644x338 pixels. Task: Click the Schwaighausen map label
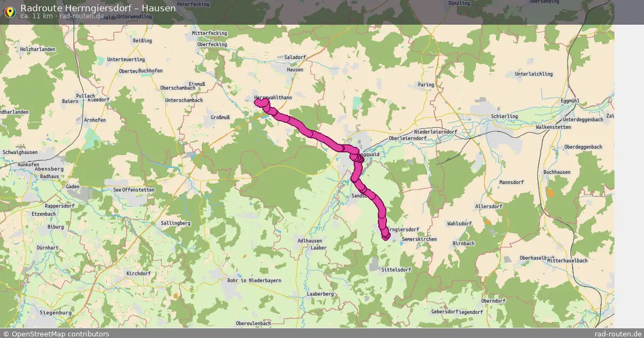point(19,152)
